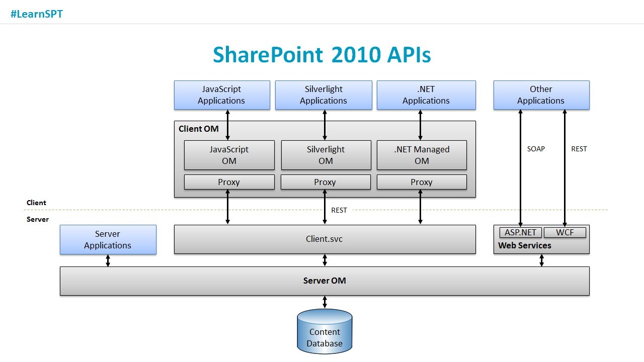Image resolution: width=644 pixels, height=362 pixels.
Task: Click the REST label beside the SOAP arrow
Action: [579, 149]
